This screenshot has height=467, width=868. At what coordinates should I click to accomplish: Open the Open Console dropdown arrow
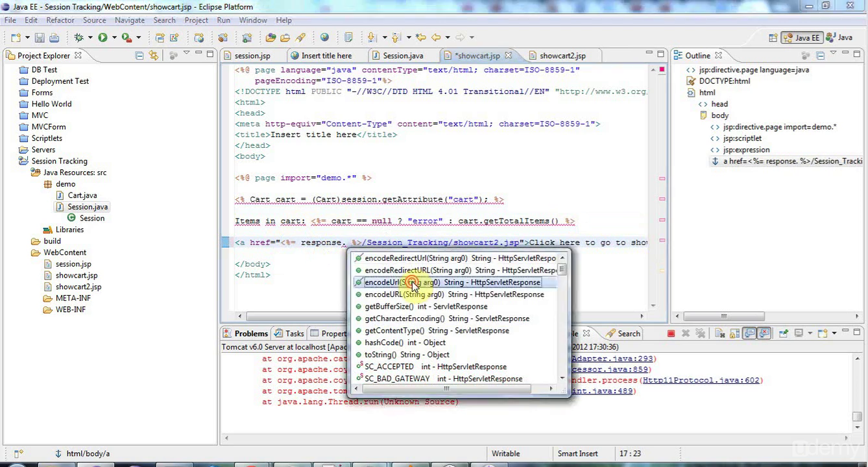[x=834, y=333]
